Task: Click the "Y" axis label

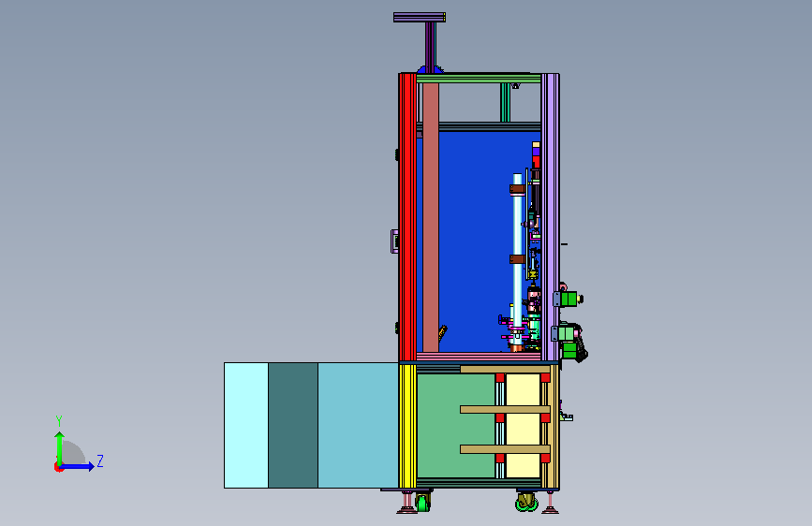Action: coord(59,420)
